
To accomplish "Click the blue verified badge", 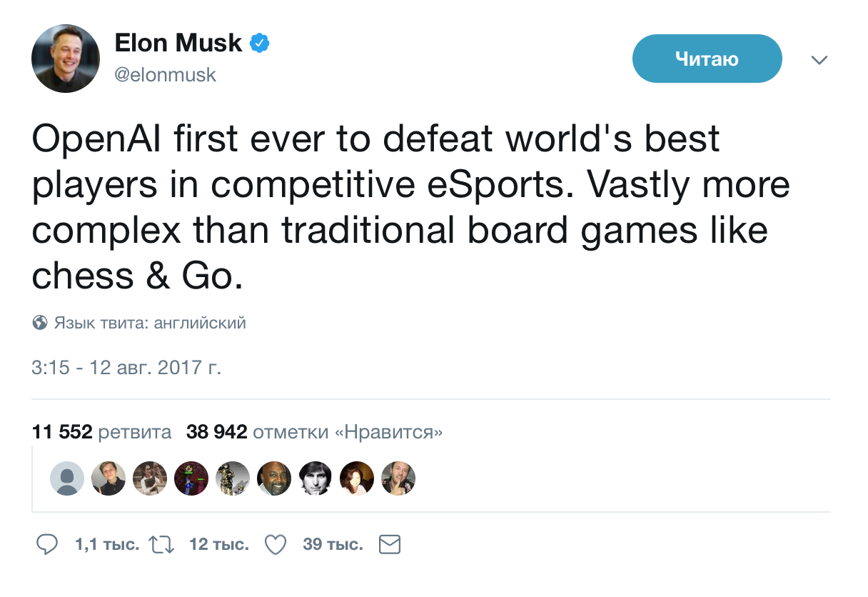I will click(259, 44).
